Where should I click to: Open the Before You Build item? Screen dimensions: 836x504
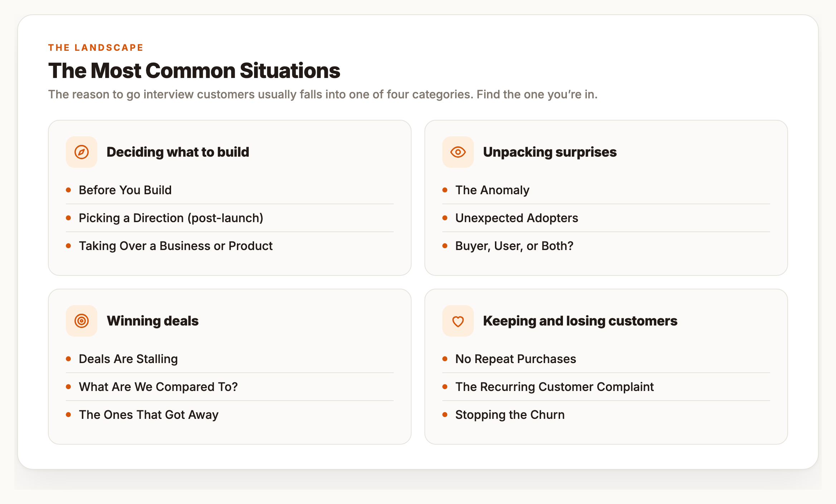coord(230,190)
